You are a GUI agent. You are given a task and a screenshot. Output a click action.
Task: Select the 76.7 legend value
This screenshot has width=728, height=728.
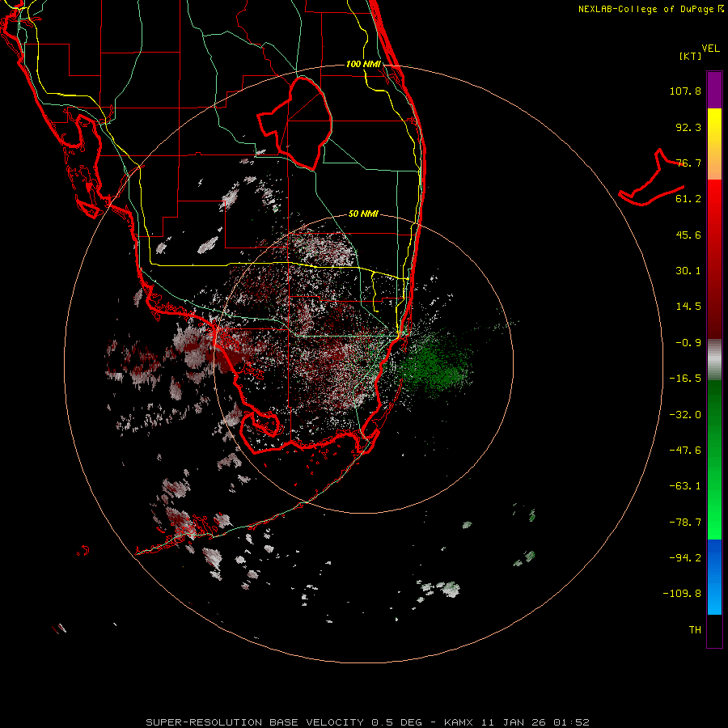[688, 163]
